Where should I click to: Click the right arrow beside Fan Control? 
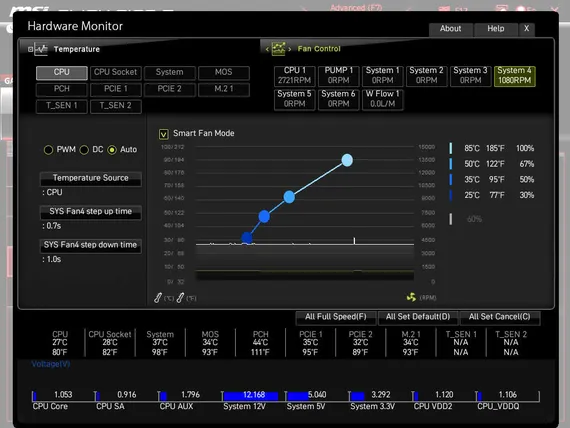[x=290, y=49]
